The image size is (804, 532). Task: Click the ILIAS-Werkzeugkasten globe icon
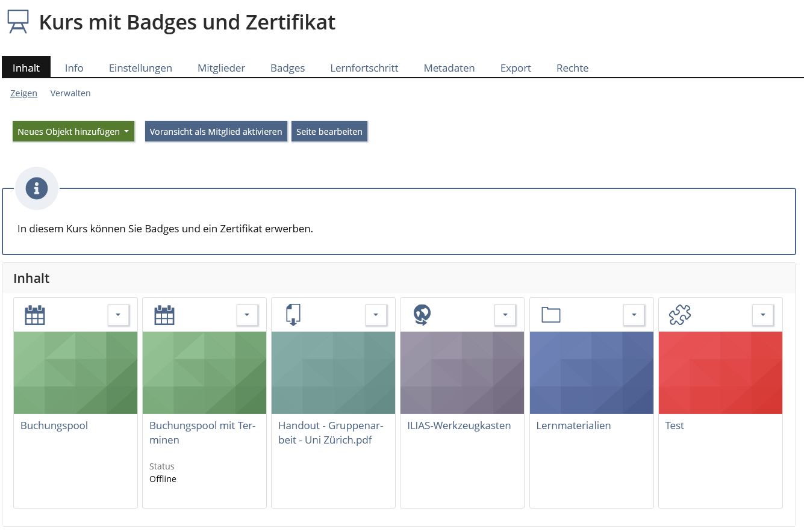(x=422, y=315)
